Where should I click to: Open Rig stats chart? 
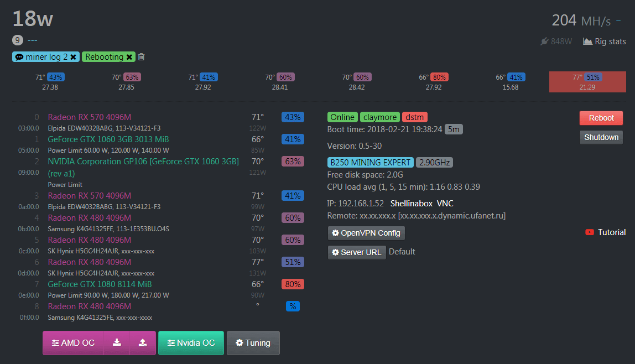pos(605,41)
